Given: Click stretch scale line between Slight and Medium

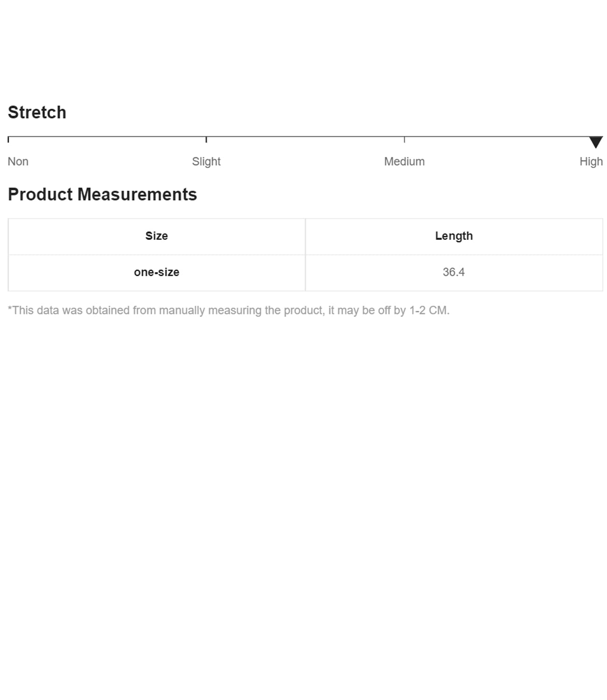Looking at the screenshot, I should pyautogui.click(x=305, y=137).
